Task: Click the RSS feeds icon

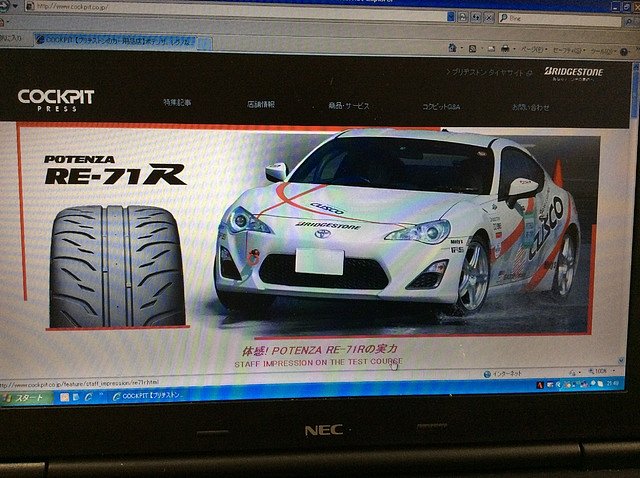Action: 472,49
